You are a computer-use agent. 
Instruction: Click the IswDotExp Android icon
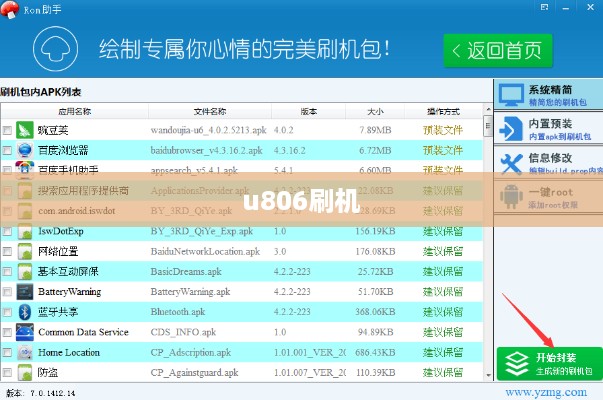(x=25, y=232)
